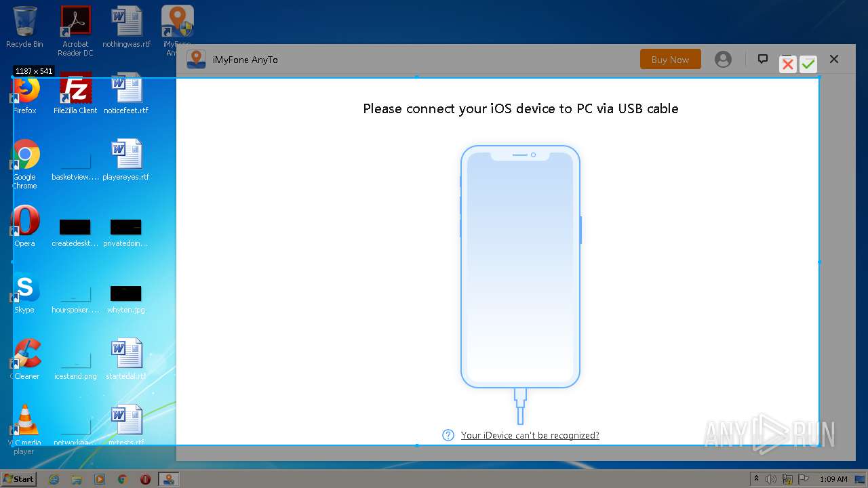Select the playereyes.rtf desktop file

pos(126,160)
